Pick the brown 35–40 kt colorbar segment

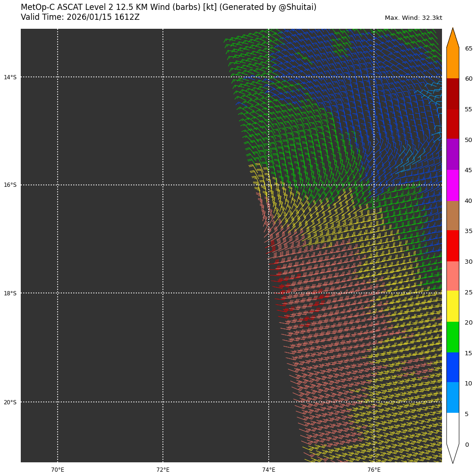point(452,216)
